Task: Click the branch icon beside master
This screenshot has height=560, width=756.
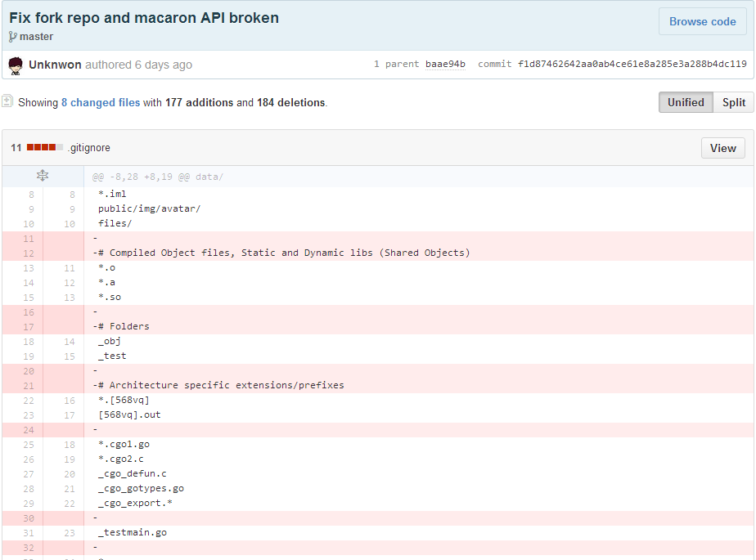Action: tap(13, 37)
